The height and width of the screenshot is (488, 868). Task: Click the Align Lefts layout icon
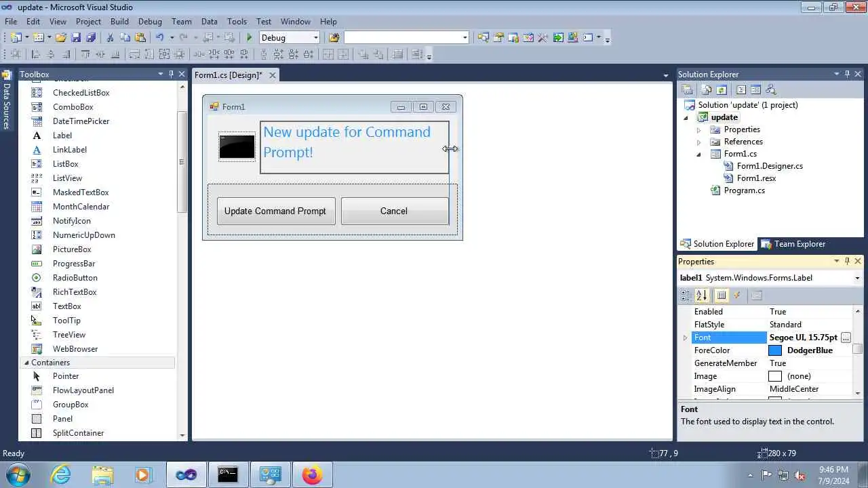click(35, 54)
